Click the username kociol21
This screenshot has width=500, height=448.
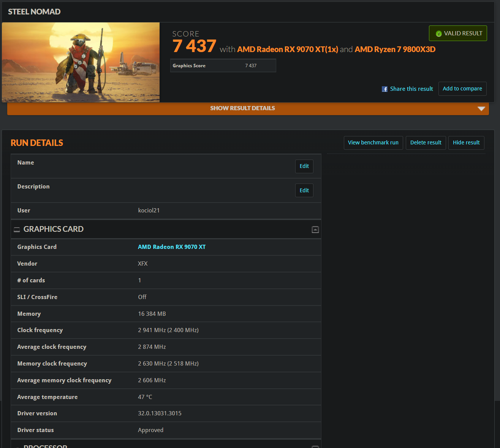(149, 211)
